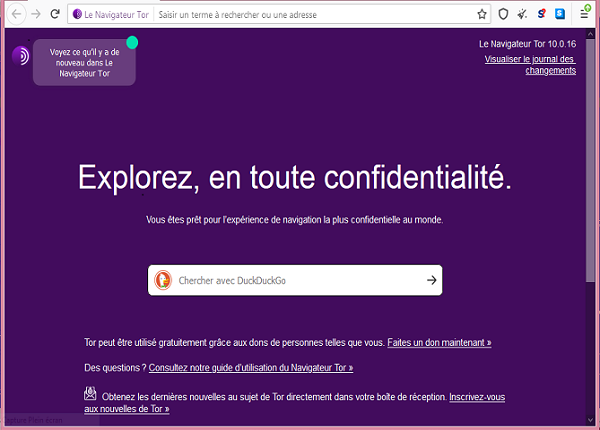Open the Visualiser le journal des changements link

coord(530,65)
